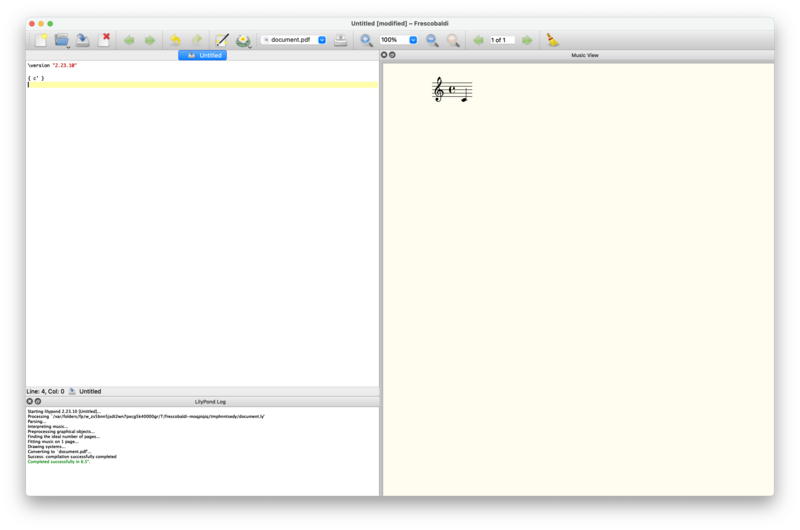Viewport: 800px width, 530px height.
Task: Select the Untitled document tab
Action: (203, 55)
